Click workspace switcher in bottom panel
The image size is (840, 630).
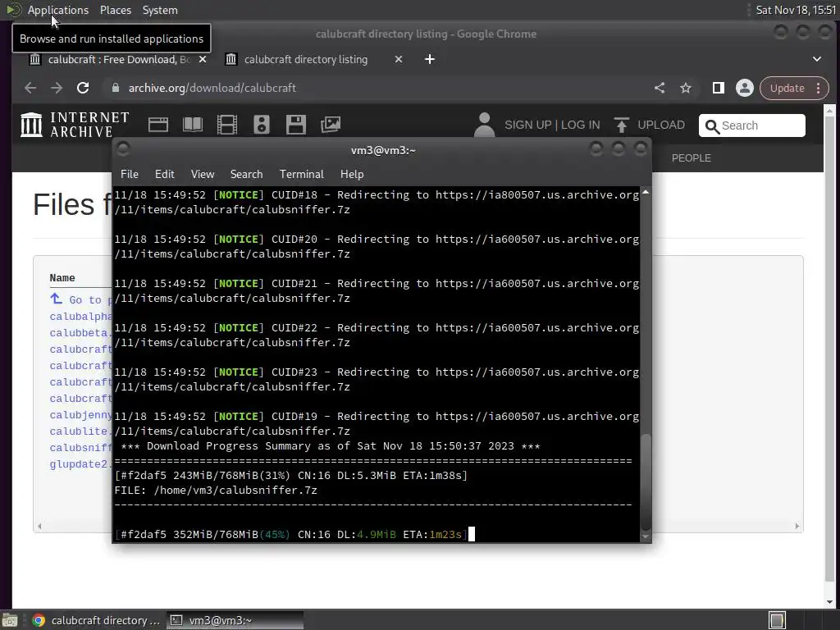coord(777,620)
